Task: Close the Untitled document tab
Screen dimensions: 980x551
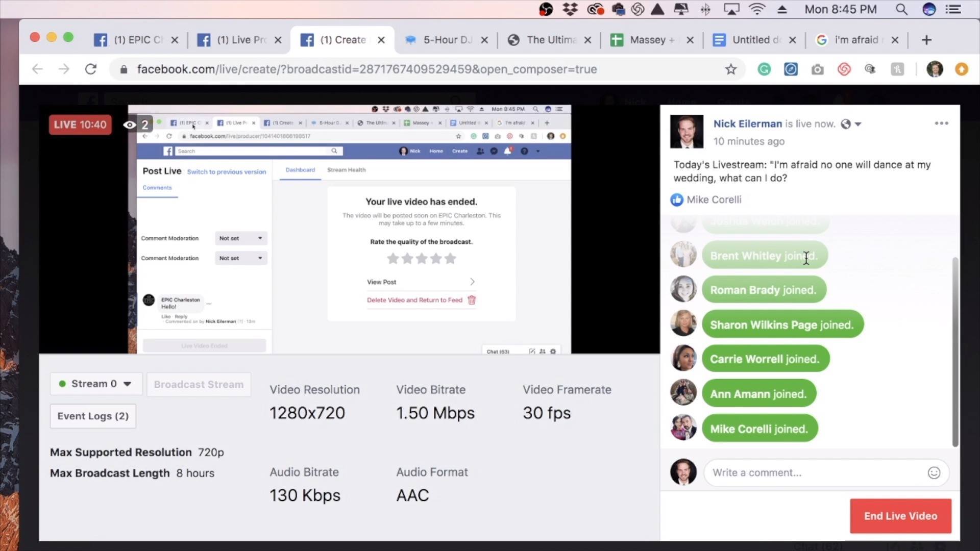Action: pos(793,40)
